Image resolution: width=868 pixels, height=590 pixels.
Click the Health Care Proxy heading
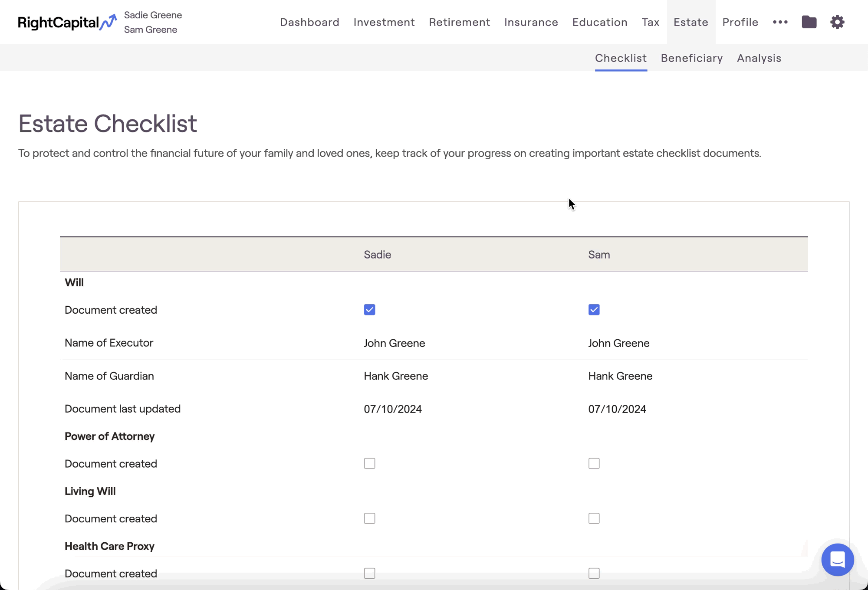pos(109,546)
